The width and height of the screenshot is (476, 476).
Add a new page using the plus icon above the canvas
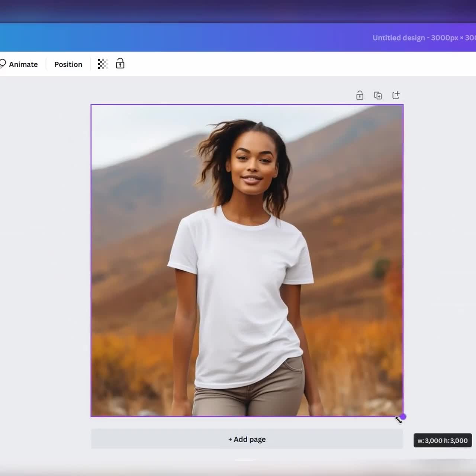[x=396, y=95]
